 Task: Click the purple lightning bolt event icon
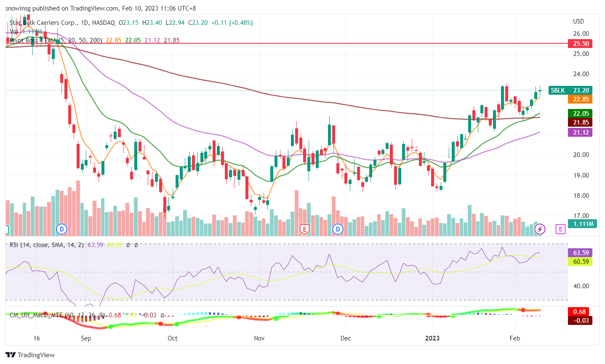540,229
